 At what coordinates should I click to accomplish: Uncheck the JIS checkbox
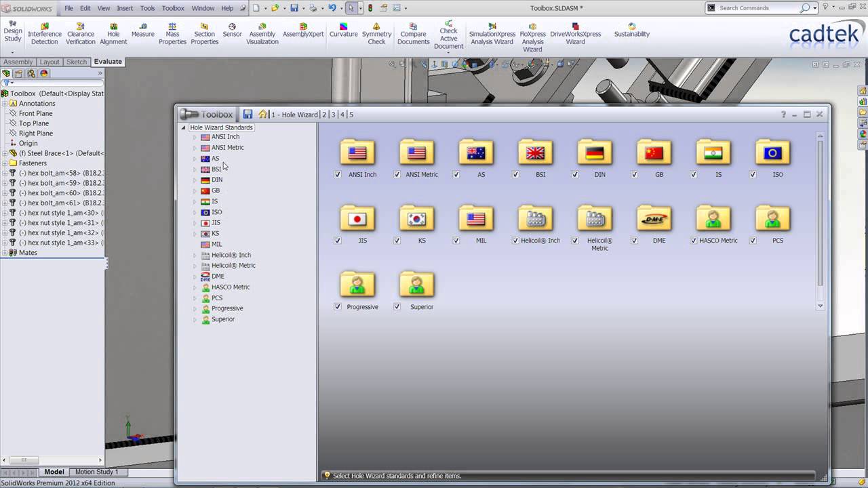[x=338, y=240]
